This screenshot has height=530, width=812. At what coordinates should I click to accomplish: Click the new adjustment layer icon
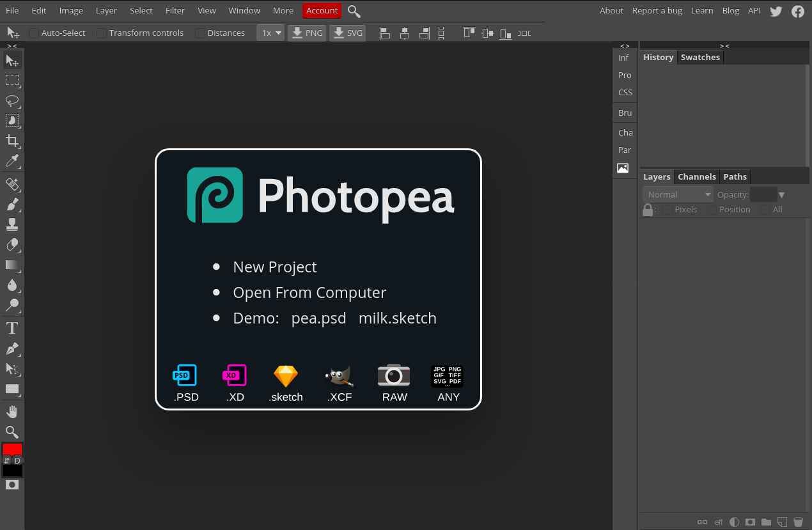click(734, 522)
